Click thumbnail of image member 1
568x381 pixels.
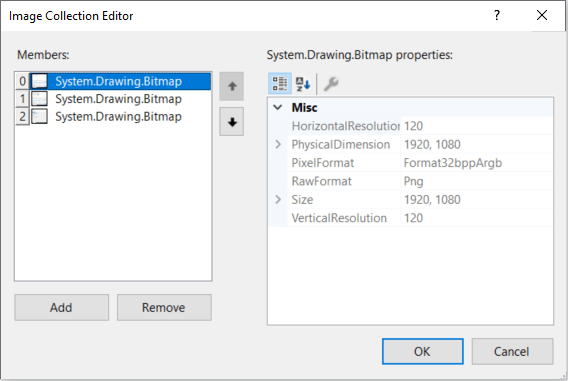(x=39, y=99)
